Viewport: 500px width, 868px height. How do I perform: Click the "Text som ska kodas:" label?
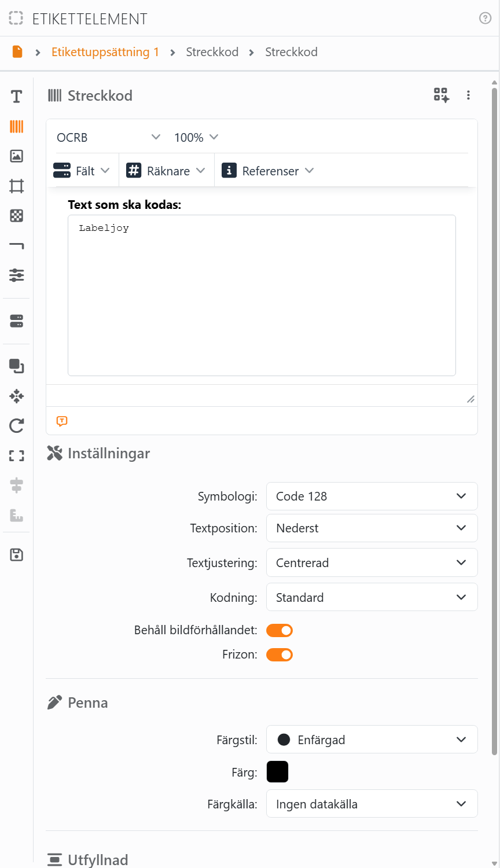click(x=124, y=205)
